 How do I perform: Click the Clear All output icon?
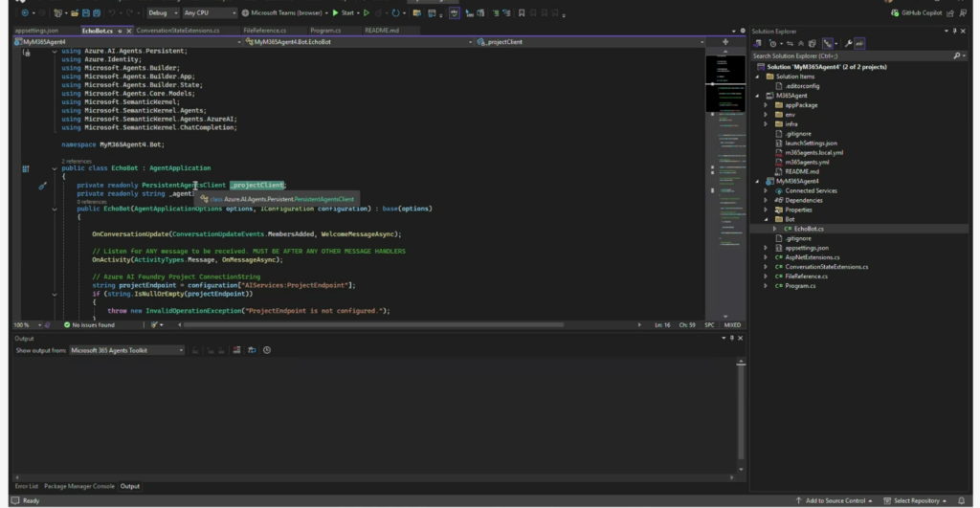pos(237,350)
